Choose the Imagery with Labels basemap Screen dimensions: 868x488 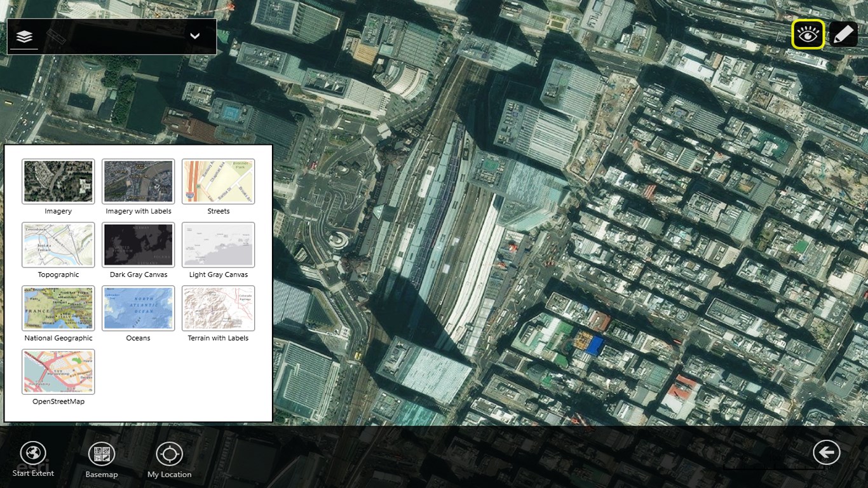point(139,182)
